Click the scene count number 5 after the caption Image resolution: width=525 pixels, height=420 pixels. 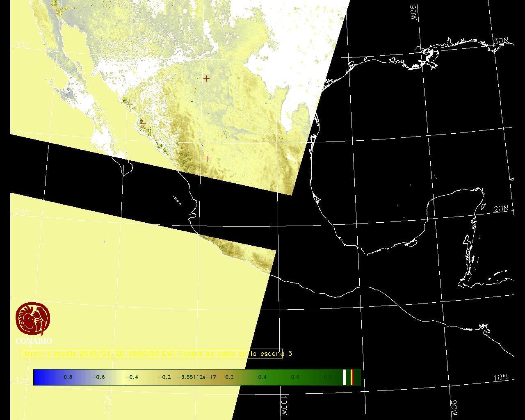tap(290, 354)
